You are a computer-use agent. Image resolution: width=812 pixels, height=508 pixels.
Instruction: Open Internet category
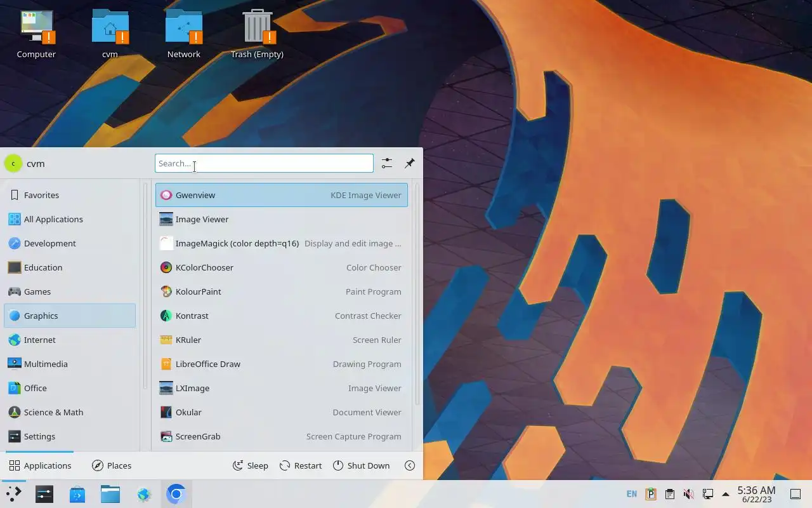pos(70,340)
